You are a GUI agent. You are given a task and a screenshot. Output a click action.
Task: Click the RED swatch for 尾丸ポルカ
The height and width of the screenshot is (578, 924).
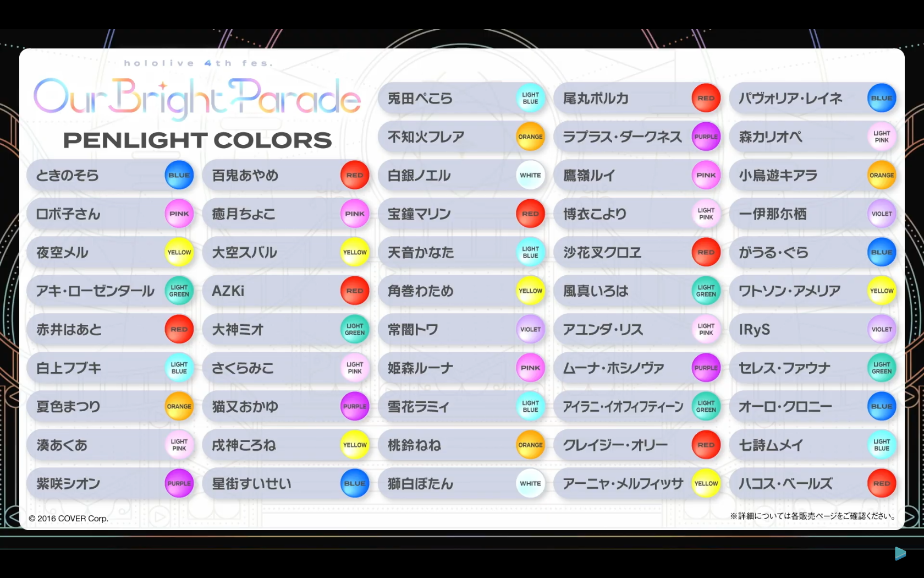pyautogui.click(x=706, y=98)
